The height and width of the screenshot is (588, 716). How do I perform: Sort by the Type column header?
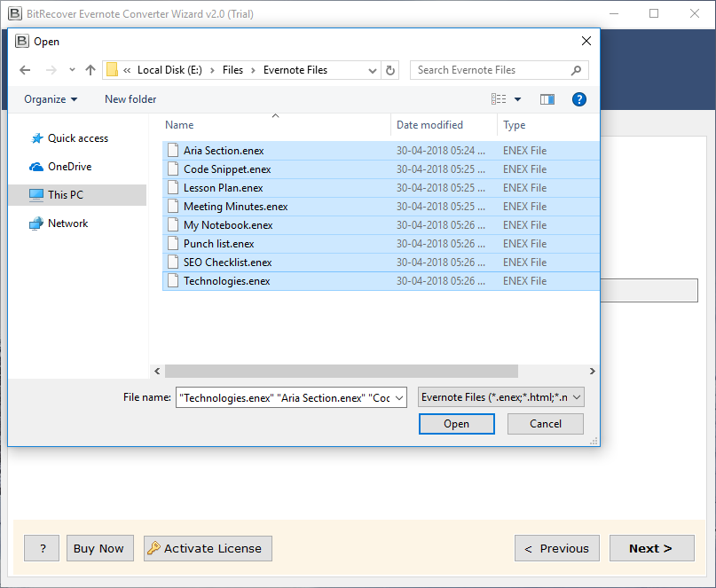click(x=515, y=125)
